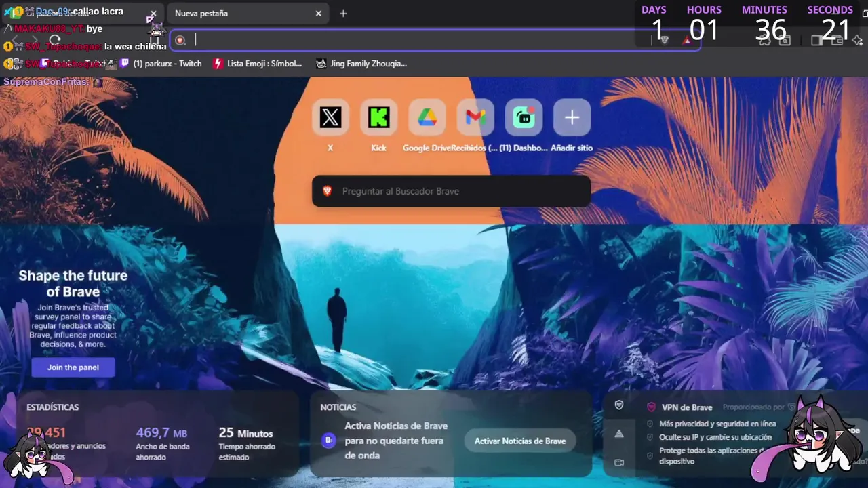Open the X shortcut tile
This screenshot has height=488, width=868.
coord(330,117)
